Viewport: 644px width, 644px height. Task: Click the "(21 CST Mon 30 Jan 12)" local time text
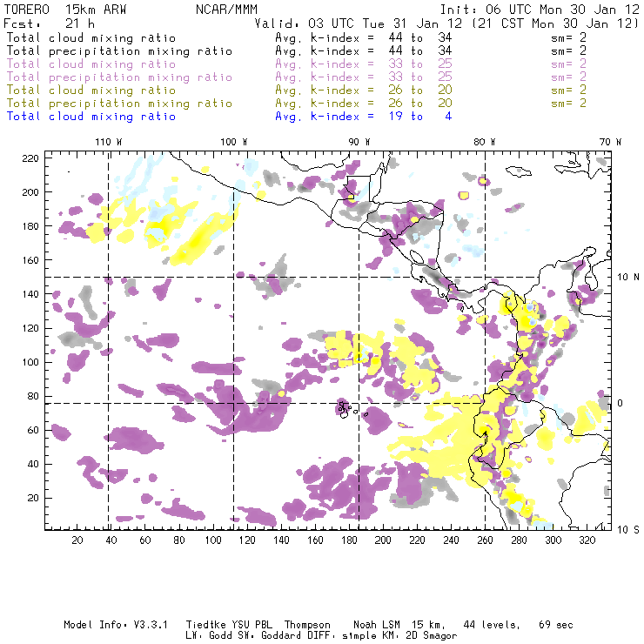[x=555, y=23]
